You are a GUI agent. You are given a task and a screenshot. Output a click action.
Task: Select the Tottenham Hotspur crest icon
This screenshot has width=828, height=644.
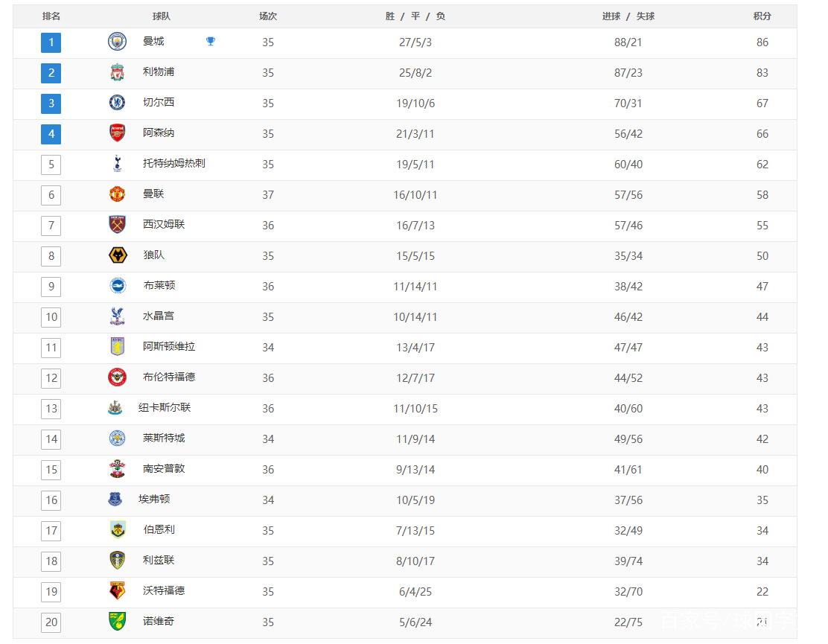(117, 164)
